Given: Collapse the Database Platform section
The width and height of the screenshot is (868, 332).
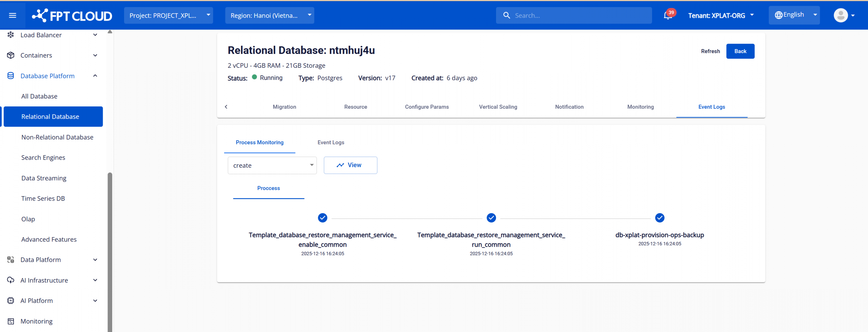Looking at the screenshot, I should coord(95,76).
